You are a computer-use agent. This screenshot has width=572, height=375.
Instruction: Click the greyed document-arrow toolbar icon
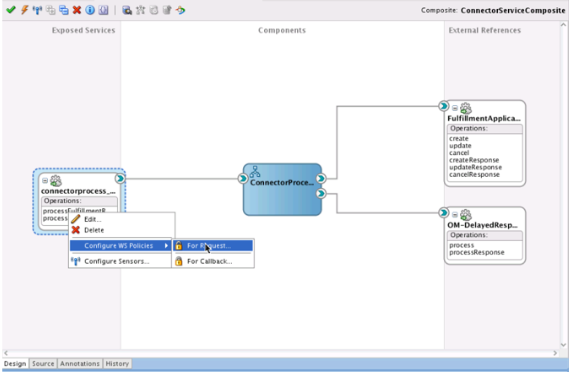point(167,10)
